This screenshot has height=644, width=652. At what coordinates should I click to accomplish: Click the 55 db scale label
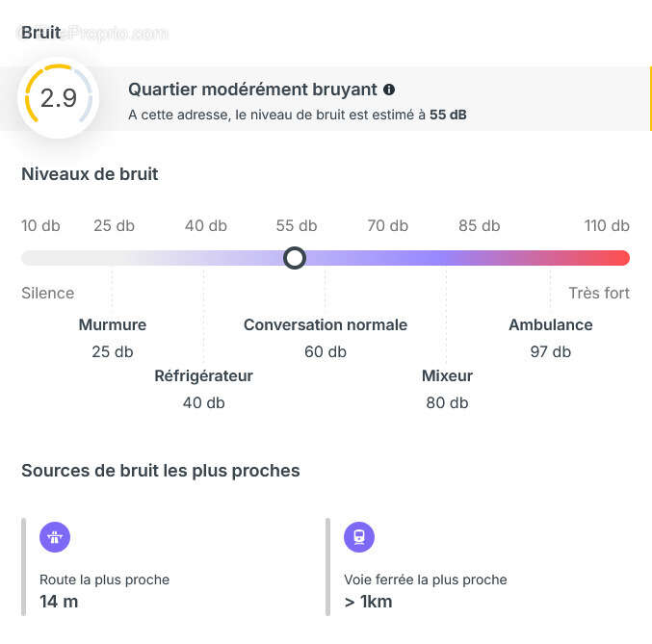(x=297, y=225)
